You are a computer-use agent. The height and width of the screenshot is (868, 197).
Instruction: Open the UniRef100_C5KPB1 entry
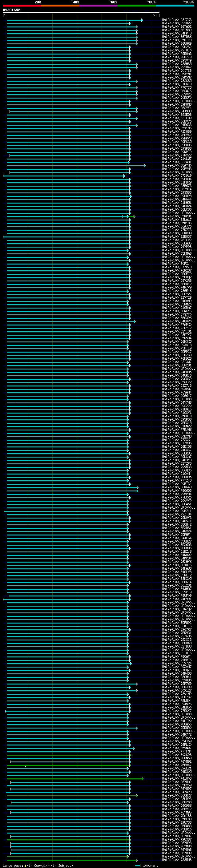click(x=177, y=216)
